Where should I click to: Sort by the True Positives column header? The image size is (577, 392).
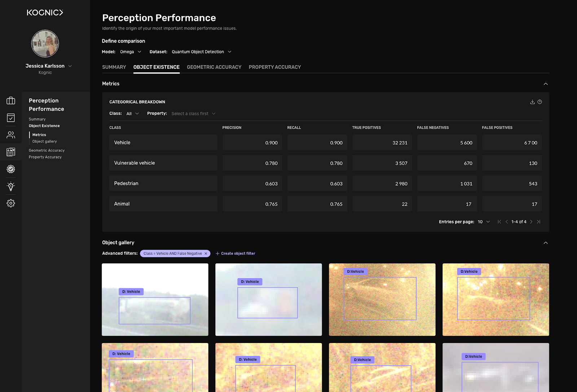[366, 128]
